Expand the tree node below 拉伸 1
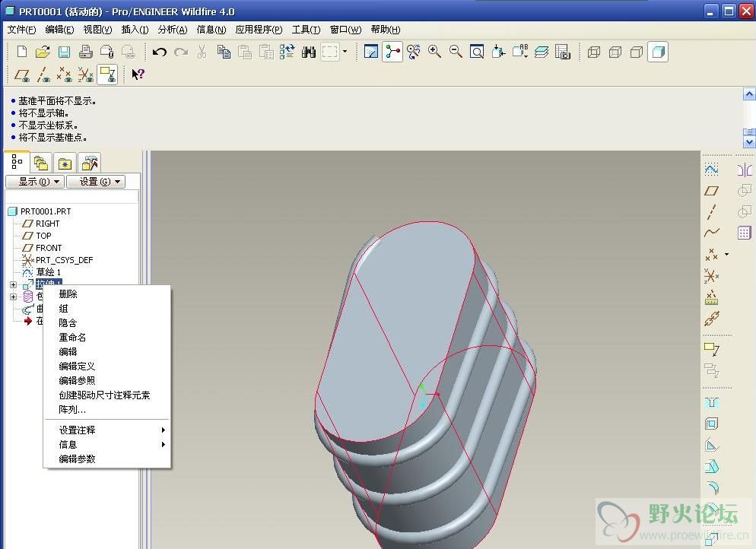This screenshot has width=756, height=549. [x=14, y=297]
